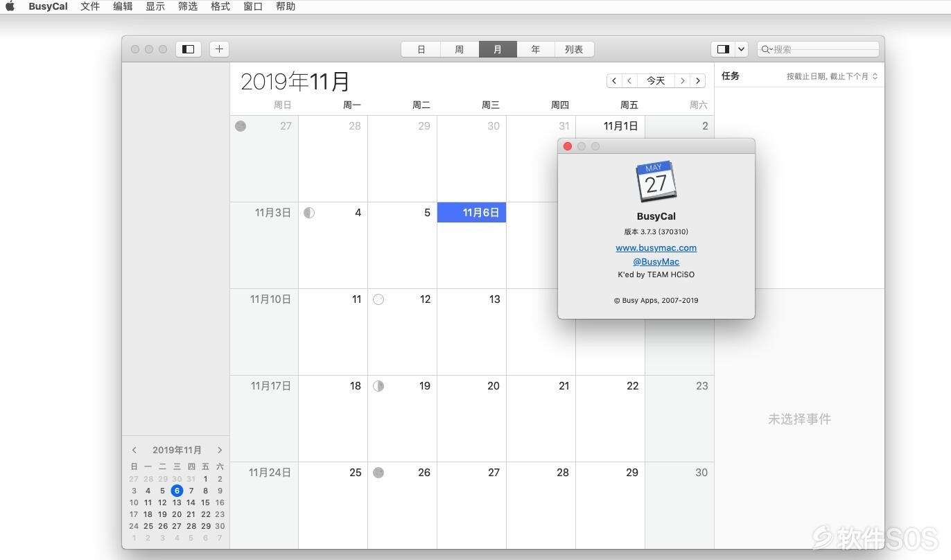Image resolution: width=951 pixels, height=560 pixels.
Task: Close the About BusyCal window
Action: [x=568, y=146]
